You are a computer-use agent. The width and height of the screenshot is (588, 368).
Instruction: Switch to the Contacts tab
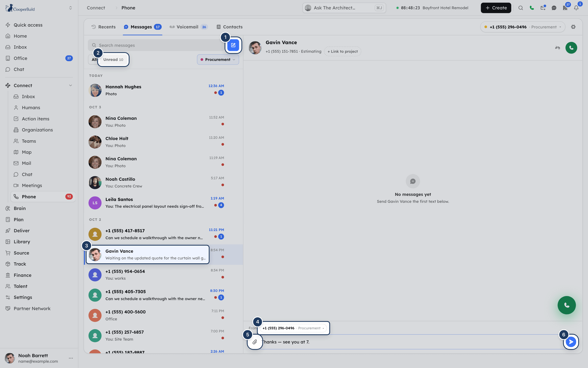coord(229,27)
